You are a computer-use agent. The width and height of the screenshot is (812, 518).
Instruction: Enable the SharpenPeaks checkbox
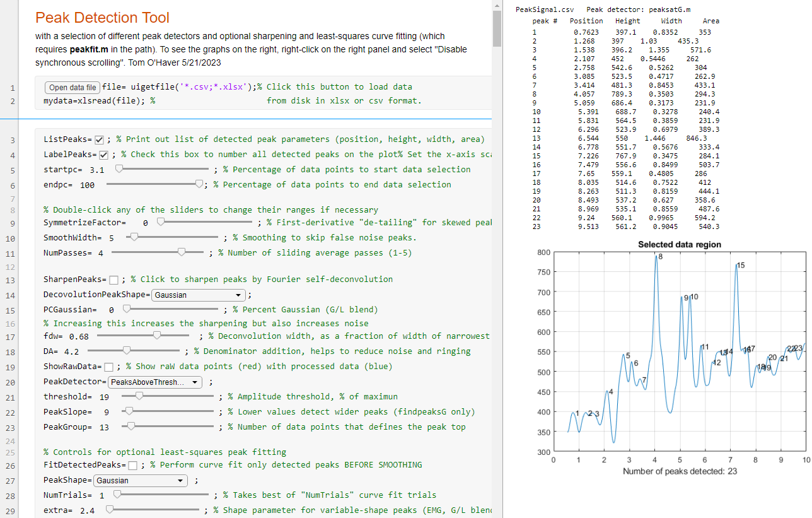pos(113,280)
